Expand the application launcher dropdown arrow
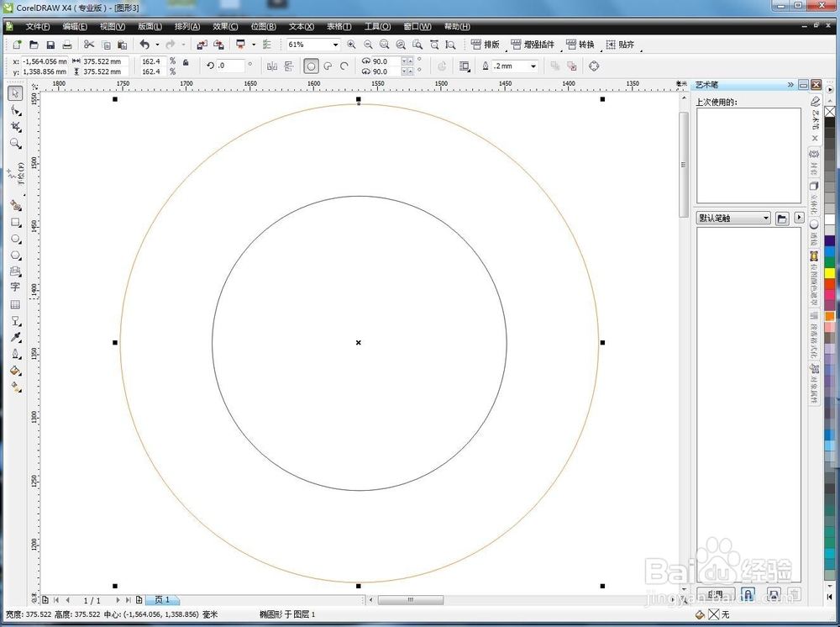 (254, 45)
